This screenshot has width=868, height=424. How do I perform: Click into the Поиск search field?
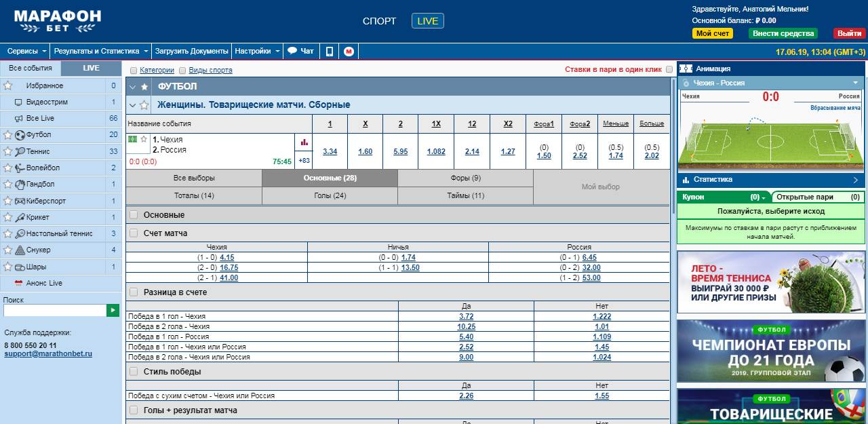(x=55, y=310)
